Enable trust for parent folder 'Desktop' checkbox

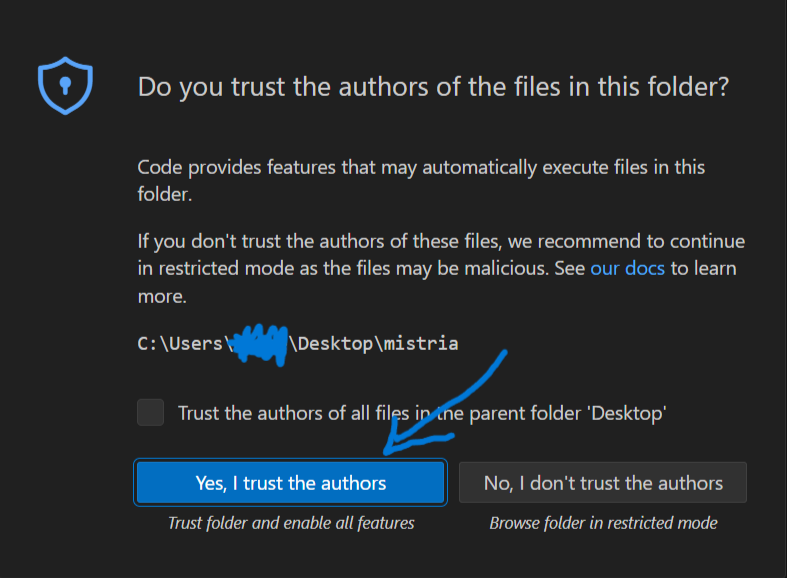point(151,412)
